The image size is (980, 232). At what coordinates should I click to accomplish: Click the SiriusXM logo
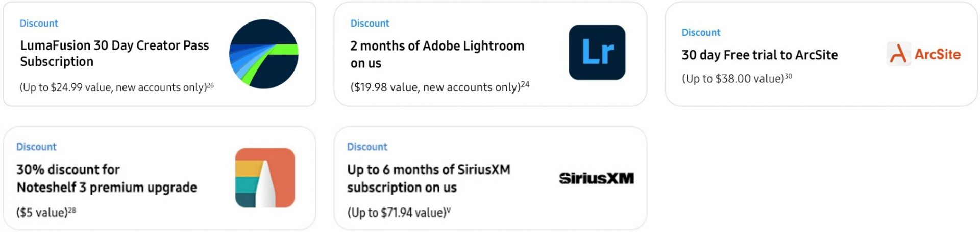(596, 178)
